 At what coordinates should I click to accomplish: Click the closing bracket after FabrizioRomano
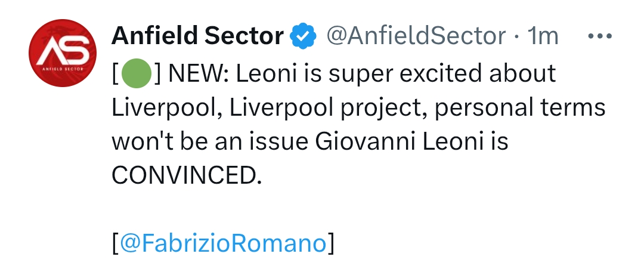pyautogui.click(x=331, y=244)
